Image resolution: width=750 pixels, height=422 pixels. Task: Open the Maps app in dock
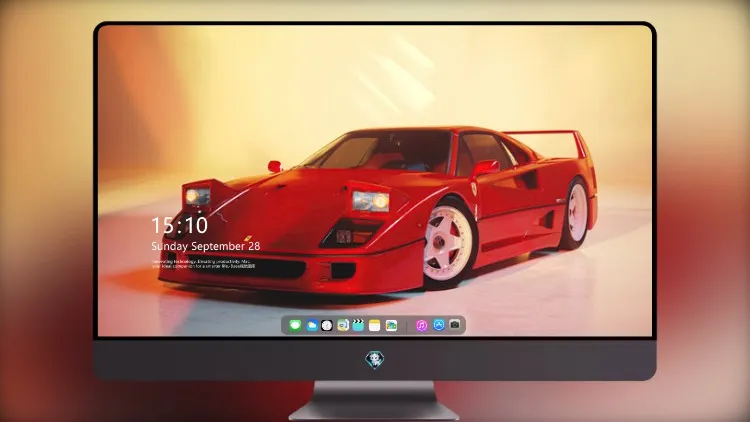[x=342, y=325]
